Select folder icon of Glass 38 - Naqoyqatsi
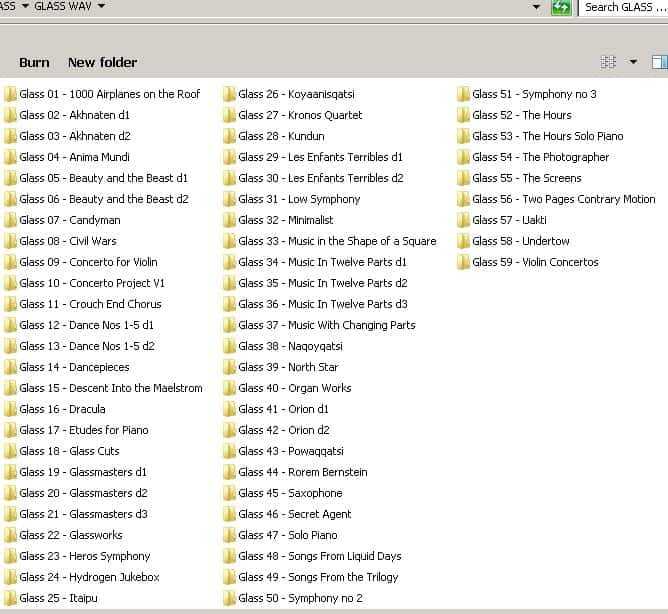 click(229, 346)
